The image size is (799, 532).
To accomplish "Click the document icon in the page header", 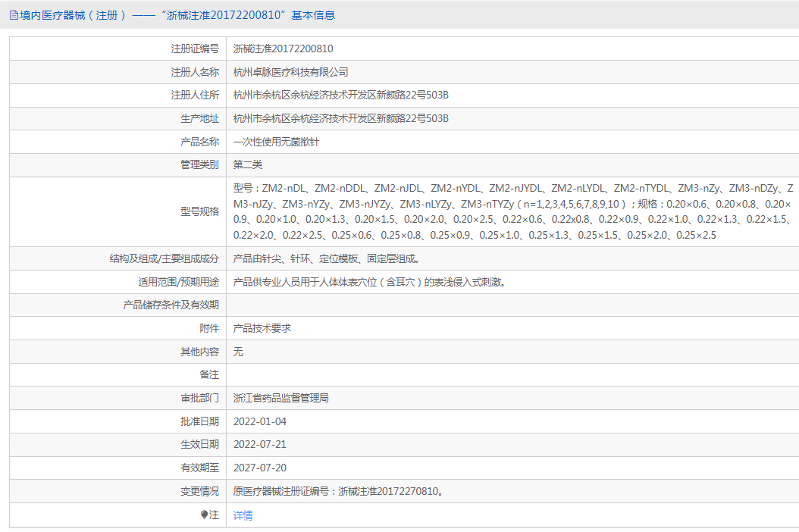I will tap(14, 15).
